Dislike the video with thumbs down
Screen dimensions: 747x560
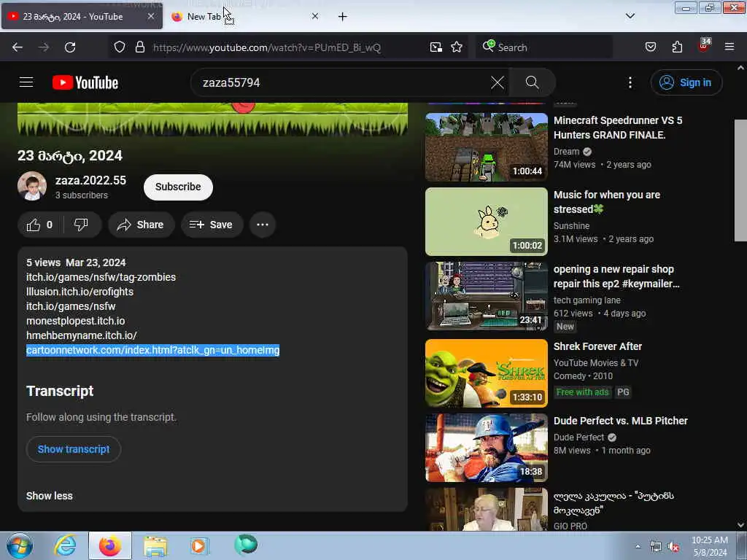point(81,225)
